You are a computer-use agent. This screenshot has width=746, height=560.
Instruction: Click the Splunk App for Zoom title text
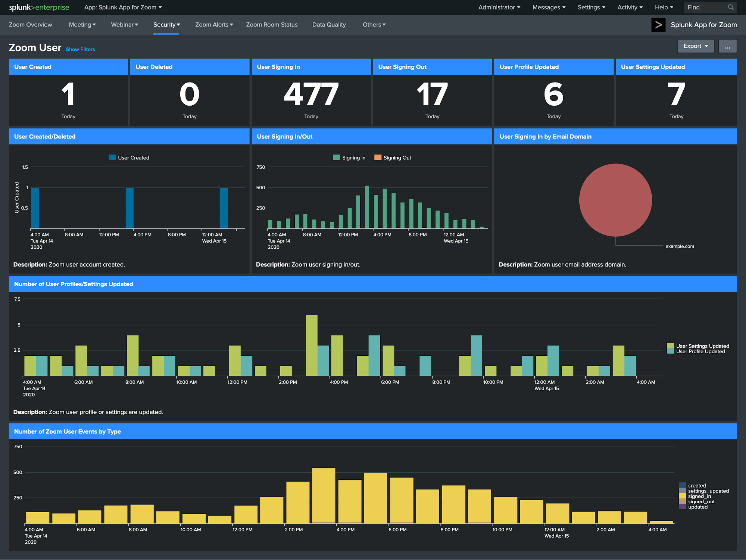coord(703,25)
